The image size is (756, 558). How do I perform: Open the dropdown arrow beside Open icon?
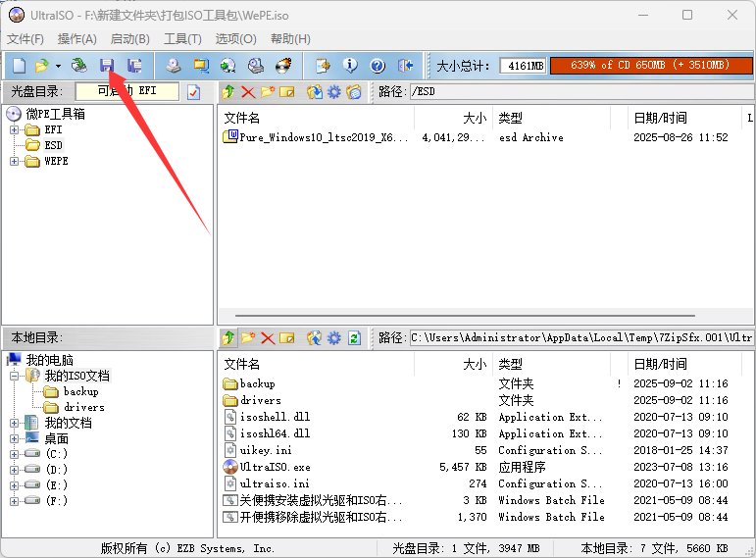click(58, 66)
